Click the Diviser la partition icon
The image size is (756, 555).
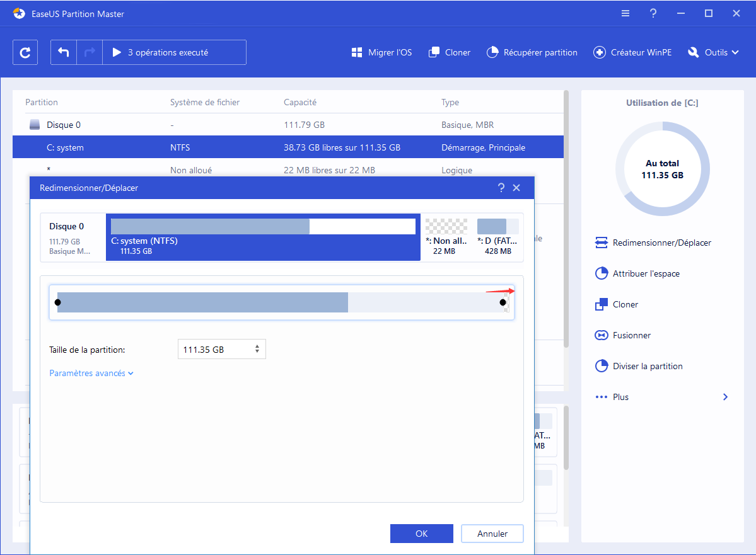pos(602,365)
